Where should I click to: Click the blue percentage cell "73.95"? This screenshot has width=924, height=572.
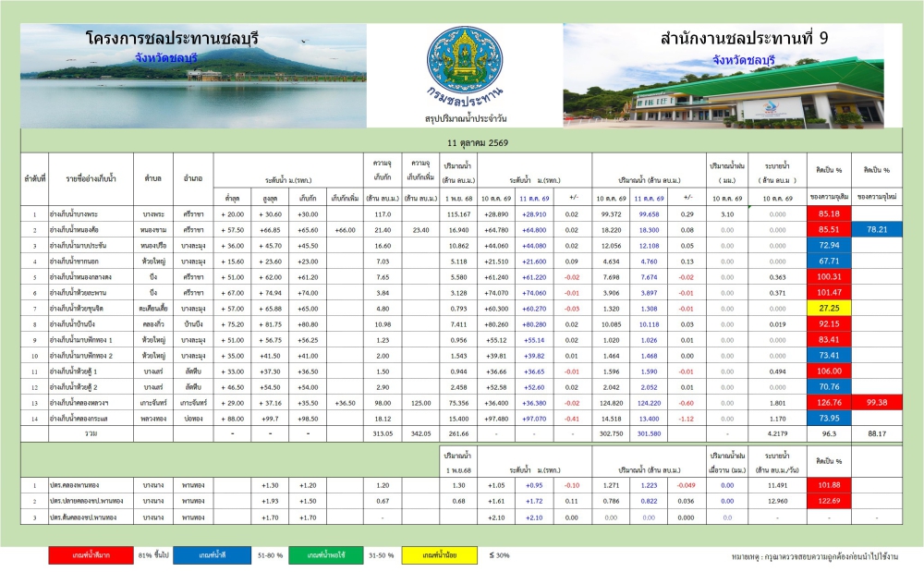click(x=829, y=419)
